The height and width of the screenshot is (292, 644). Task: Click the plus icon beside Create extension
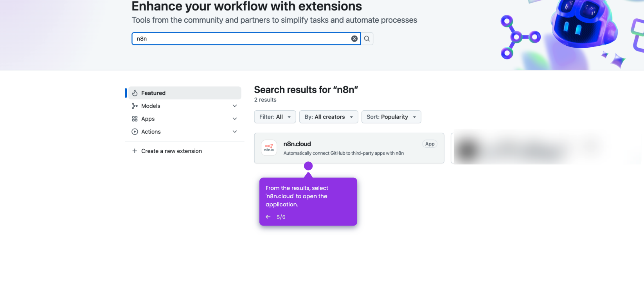(135, 151)
